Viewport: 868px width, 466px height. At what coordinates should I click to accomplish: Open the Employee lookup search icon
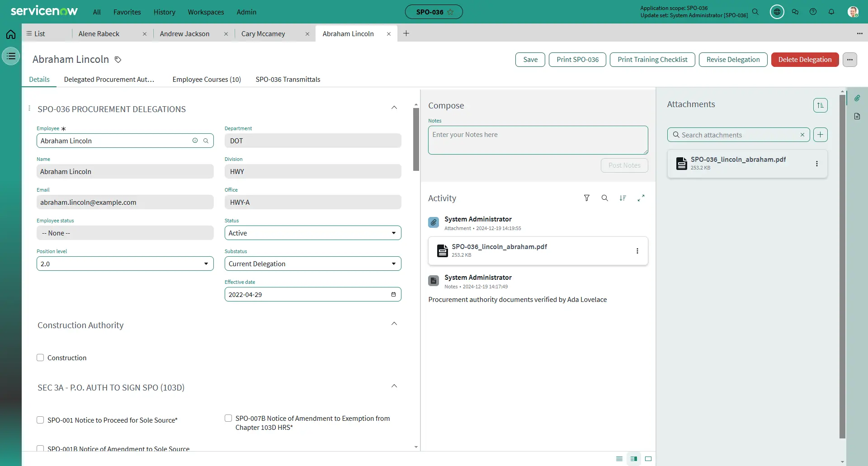tap(206, 141)
